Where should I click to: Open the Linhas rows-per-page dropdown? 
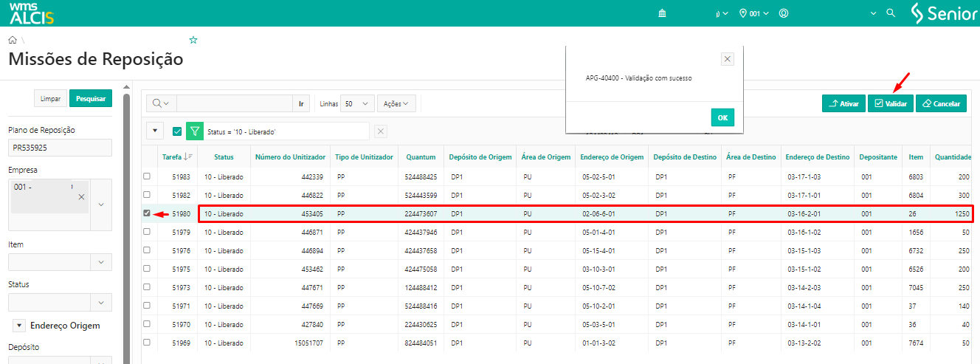[x=357, y=104]
